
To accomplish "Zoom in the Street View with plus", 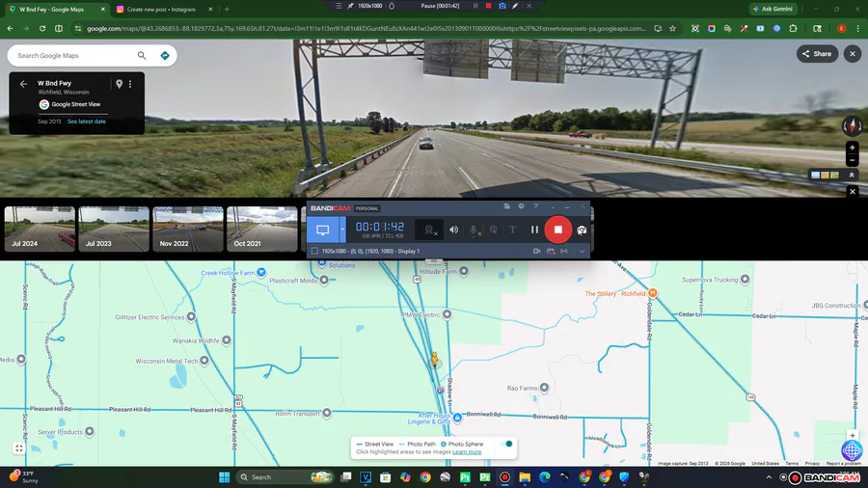I will (x=853, y=148).
